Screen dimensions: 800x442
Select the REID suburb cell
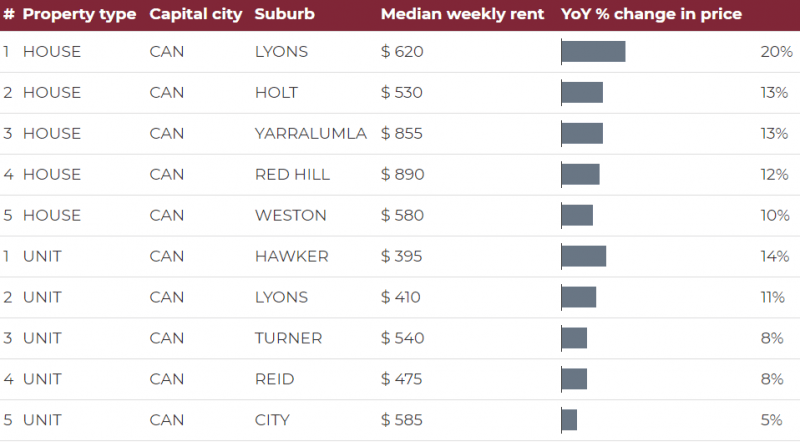pyautogui.click(x=274, y=379)
